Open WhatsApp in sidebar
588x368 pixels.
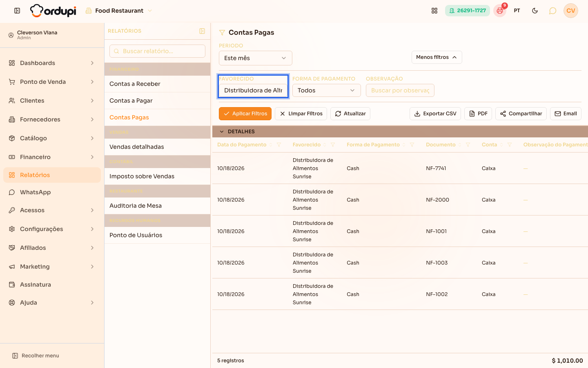click(52, 192)
